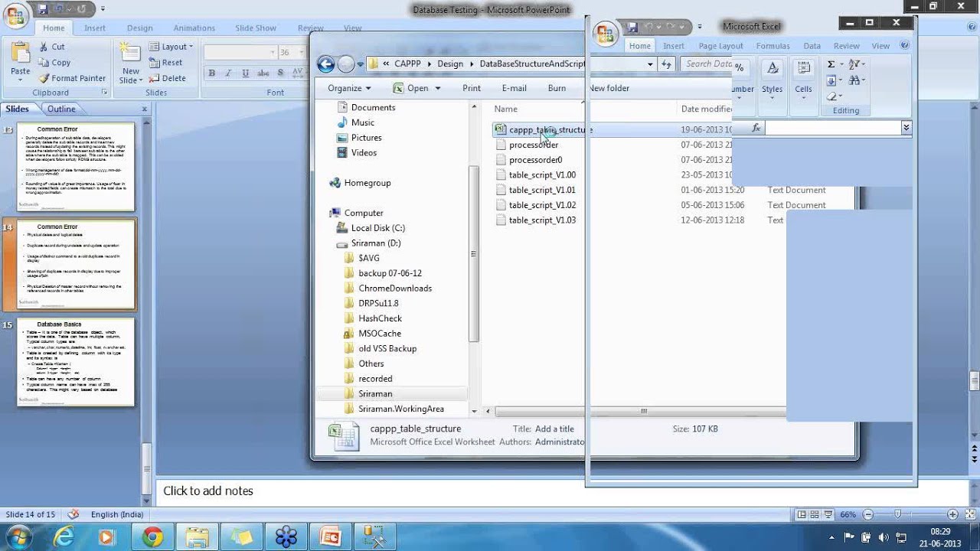This screenshot has height=551, width=980.
Task: Open the Organize dropdown in Explorer
Action: click(x=349, y=88)
